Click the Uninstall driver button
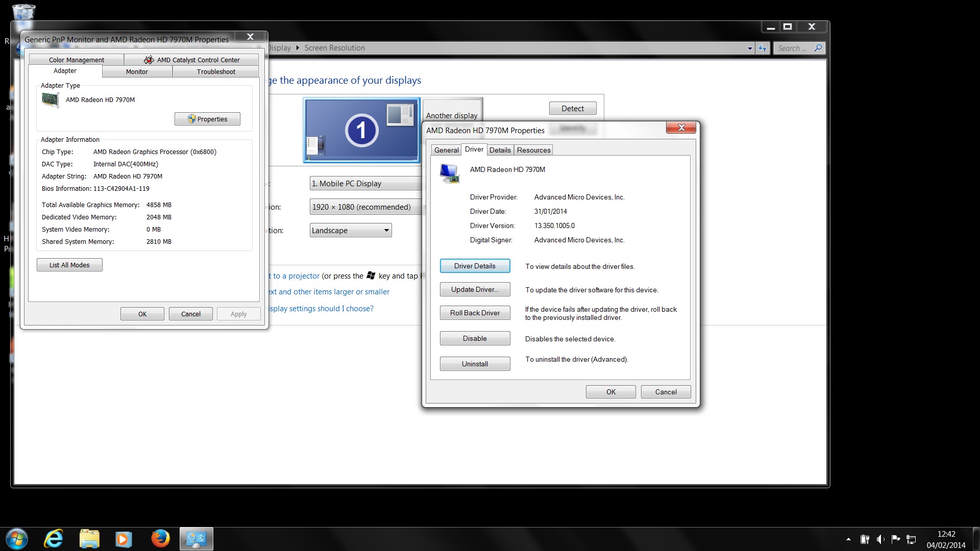The height and width of the screenshot is (551, 980). pos(475,364)
